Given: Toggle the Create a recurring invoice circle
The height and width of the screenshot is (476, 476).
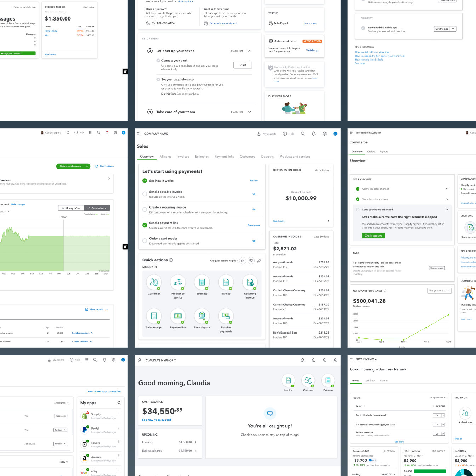Looking at the screenshot, I should point(144,209).
